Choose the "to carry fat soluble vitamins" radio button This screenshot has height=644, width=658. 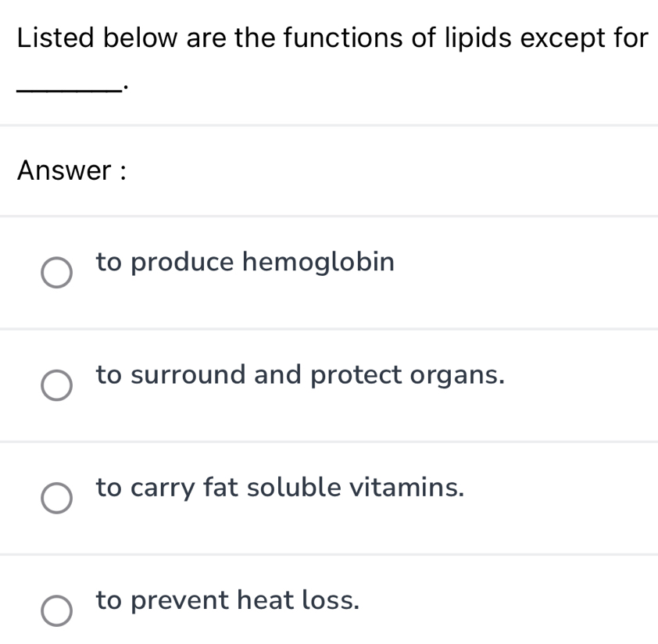pyautogui.click(x=56, y=499)
